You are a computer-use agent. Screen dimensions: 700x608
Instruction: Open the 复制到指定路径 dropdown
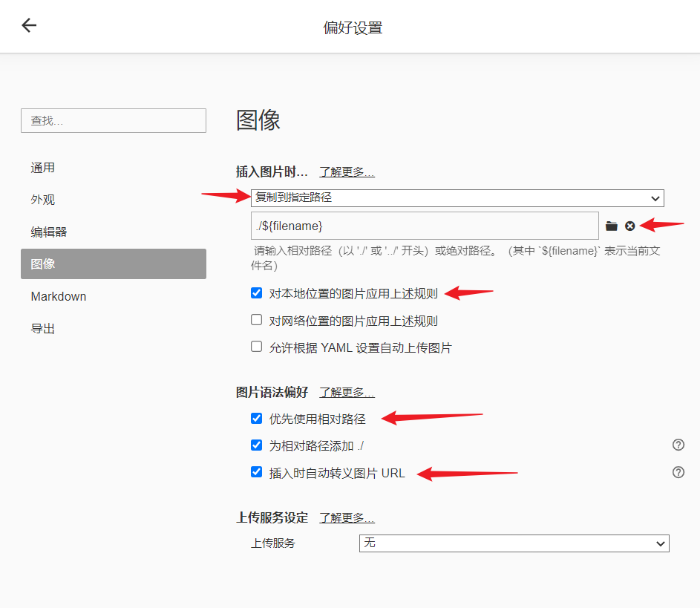(x=457, y=197)
